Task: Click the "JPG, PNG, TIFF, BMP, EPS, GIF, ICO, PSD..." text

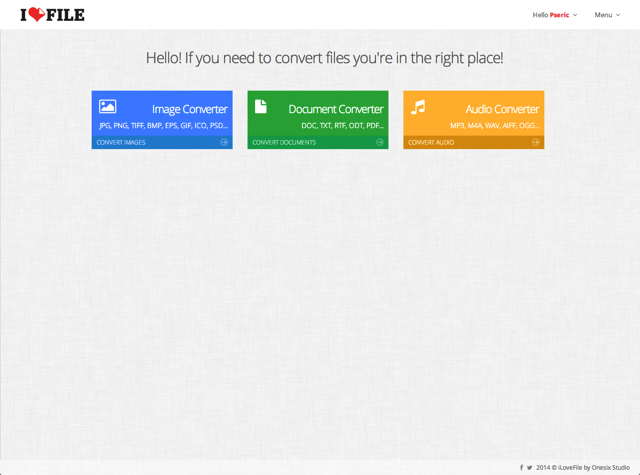Action: coord(163,126)
